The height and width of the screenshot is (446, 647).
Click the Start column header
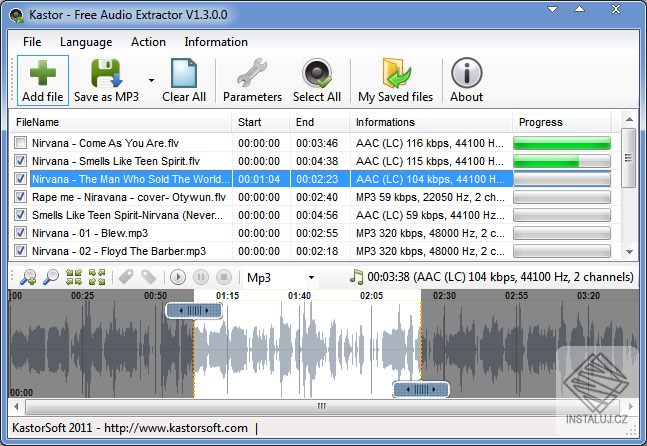260,122
